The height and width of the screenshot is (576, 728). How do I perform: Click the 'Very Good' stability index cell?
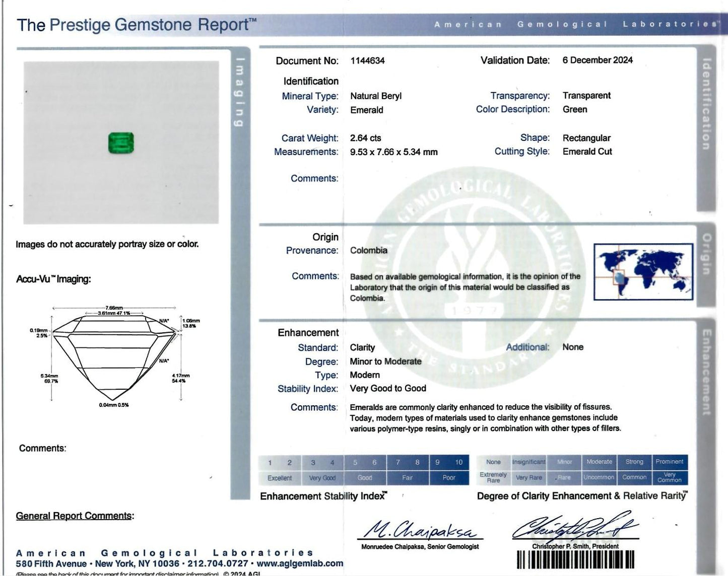(322, 478)
